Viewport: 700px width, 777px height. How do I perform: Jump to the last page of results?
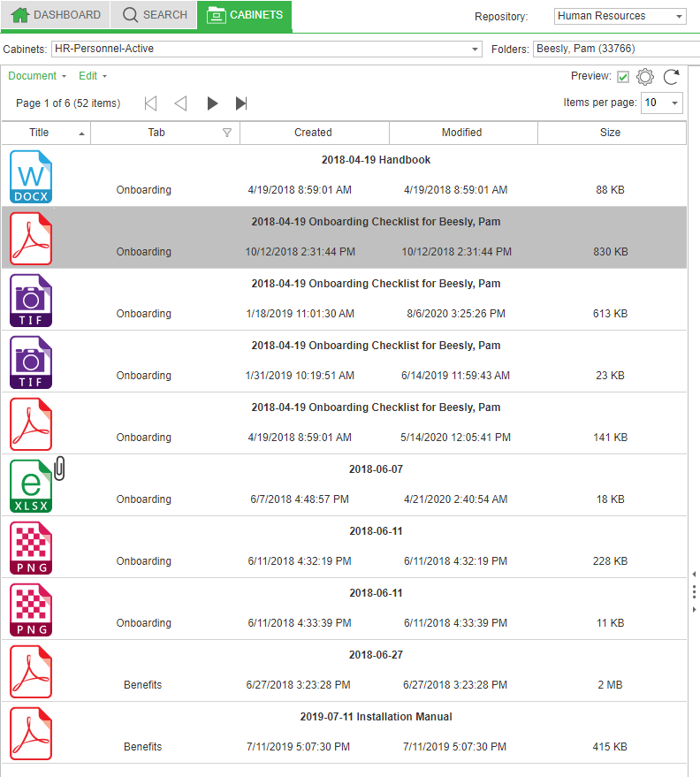click(x=241, y=103)
